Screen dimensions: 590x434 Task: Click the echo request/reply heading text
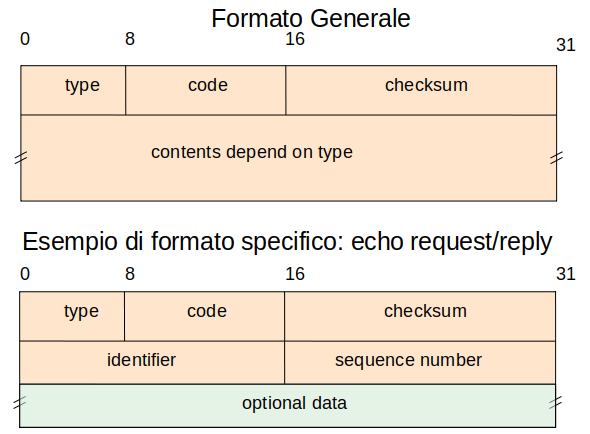pyautogui.click(x=287, y=242)
